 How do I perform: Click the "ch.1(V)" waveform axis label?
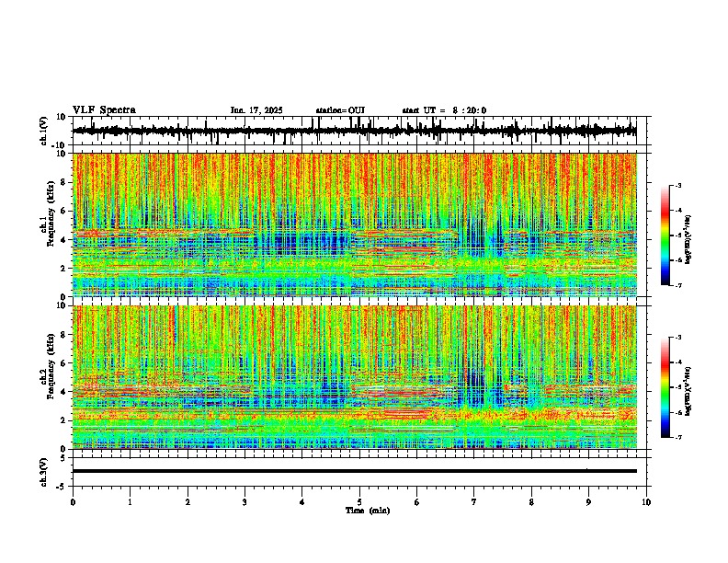(x=44, y=131)
